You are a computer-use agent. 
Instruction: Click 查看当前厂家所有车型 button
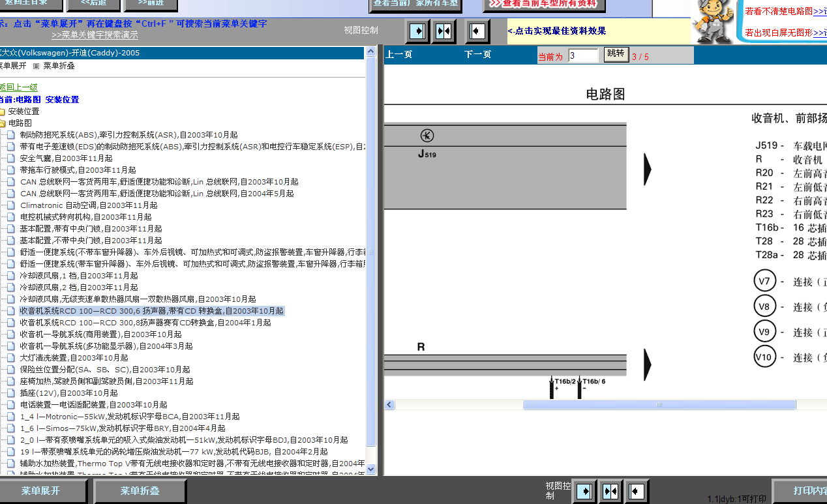[x=415, y=5]
